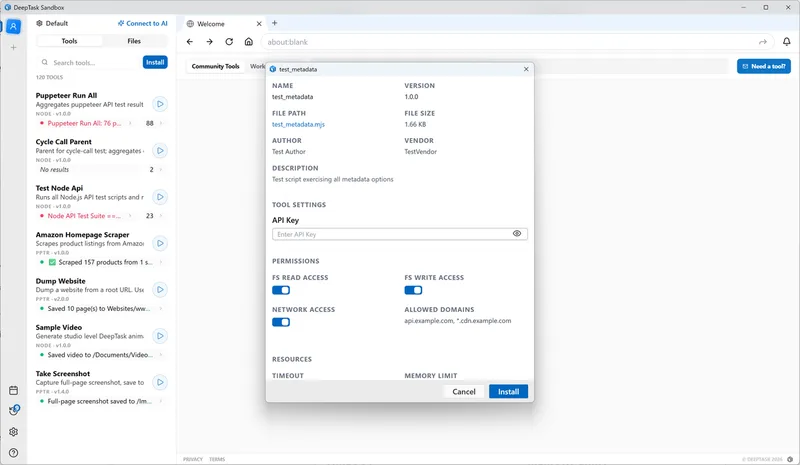The image size is (800, 465).
Task: Go to the browser home page
Action: point(248,42)
